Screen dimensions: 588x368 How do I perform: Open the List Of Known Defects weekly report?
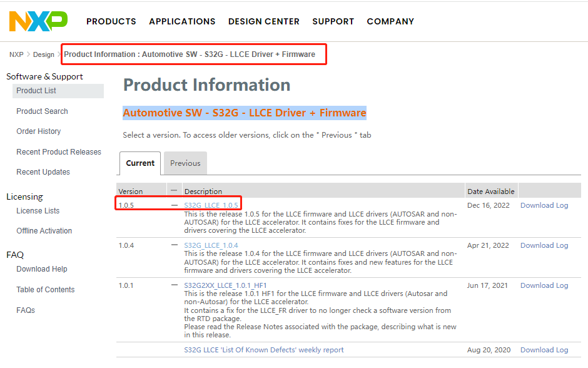click(263, 350)
